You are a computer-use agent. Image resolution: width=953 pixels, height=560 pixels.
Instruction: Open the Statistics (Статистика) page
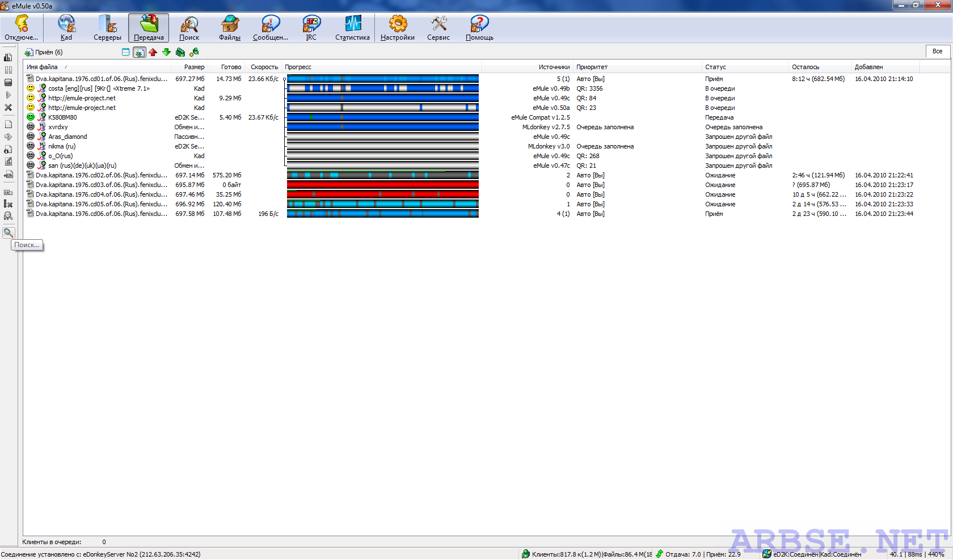(x=352, y=28)
